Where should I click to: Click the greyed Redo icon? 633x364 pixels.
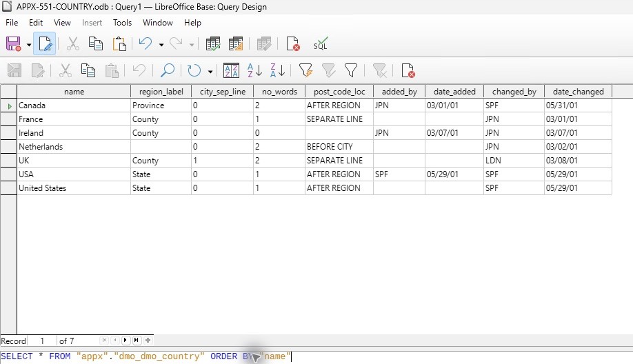pos(176,43)
